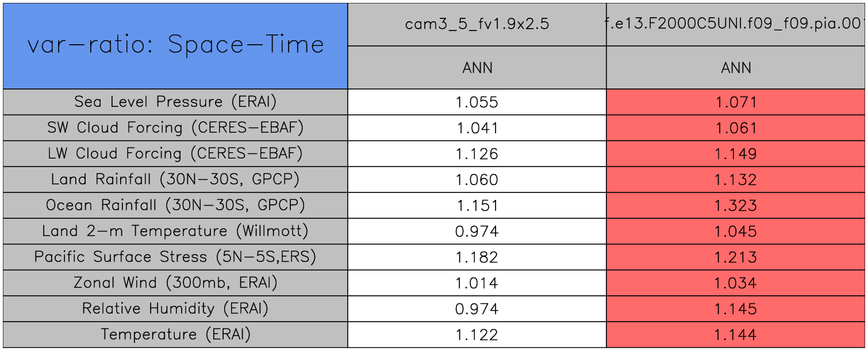
Task: Click the Land Rainfall (30N-30S, GPCP) label
Action: 175,179
